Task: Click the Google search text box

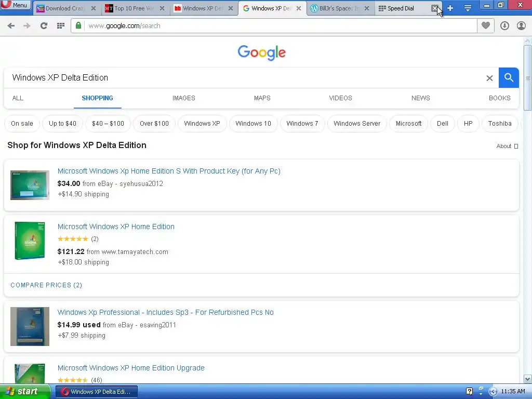Action: [x=244, y=78]
